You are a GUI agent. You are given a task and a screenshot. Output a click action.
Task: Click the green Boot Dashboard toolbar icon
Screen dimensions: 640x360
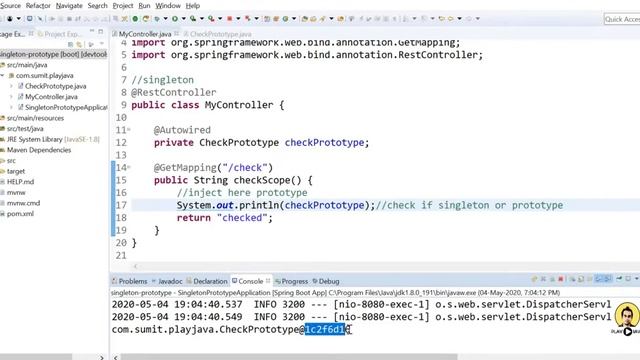135,19
